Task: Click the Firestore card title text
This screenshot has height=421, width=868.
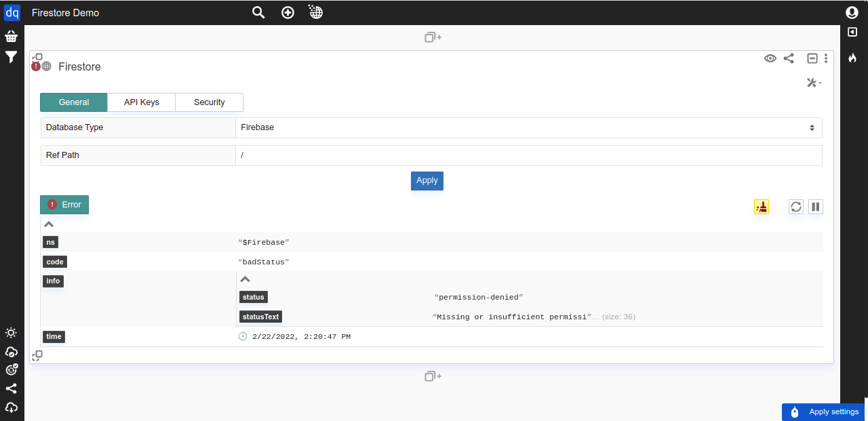Action: tap(79, 66)
